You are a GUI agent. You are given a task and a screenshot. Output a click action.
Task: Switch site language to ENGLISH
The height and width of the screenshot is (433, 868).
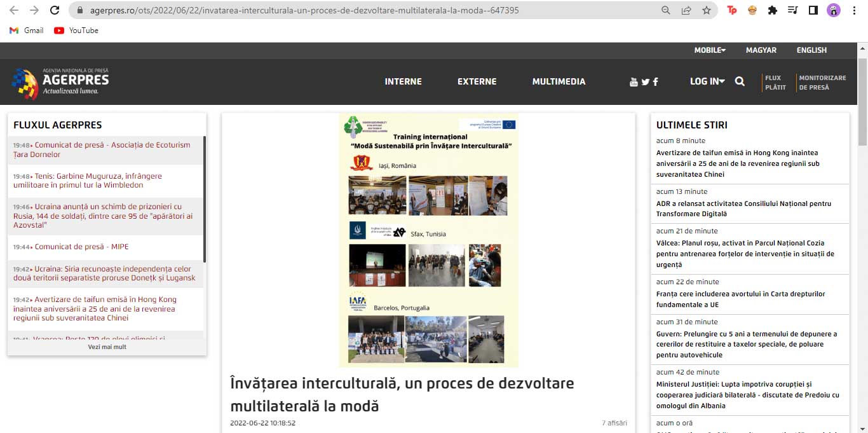point(811,50)
